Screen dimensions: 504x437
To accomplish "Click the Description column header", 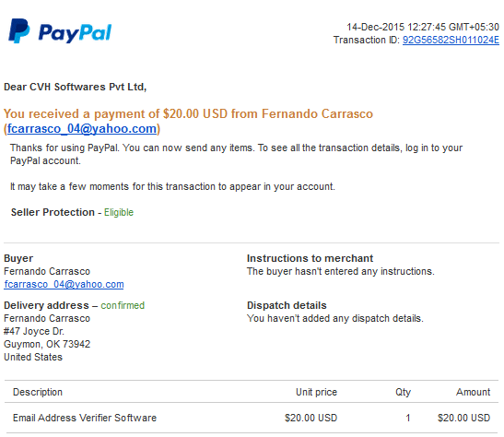I will (x=38, y=392).
